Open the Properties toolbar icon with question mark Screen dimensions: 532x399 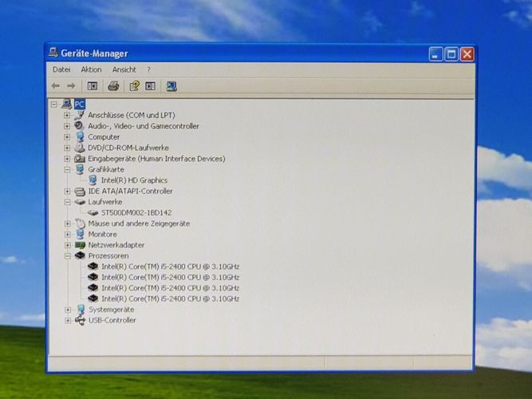[x=134, y=86]
